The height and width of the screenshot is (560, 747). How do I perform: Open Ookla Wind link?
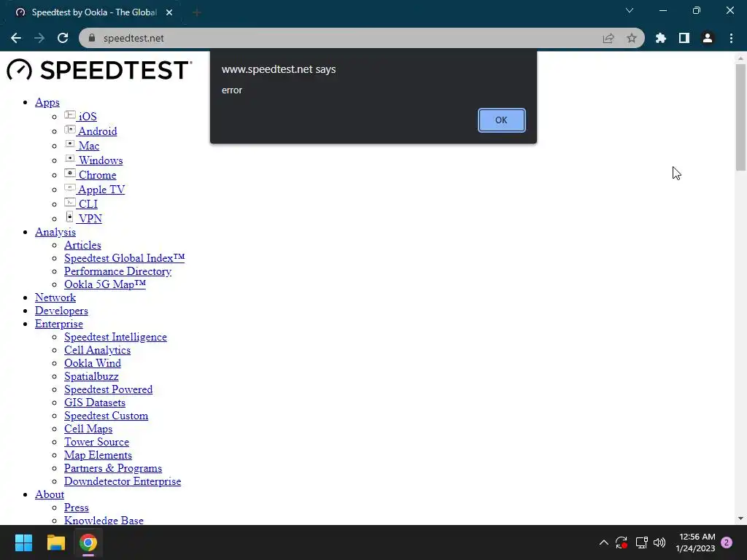93,363
